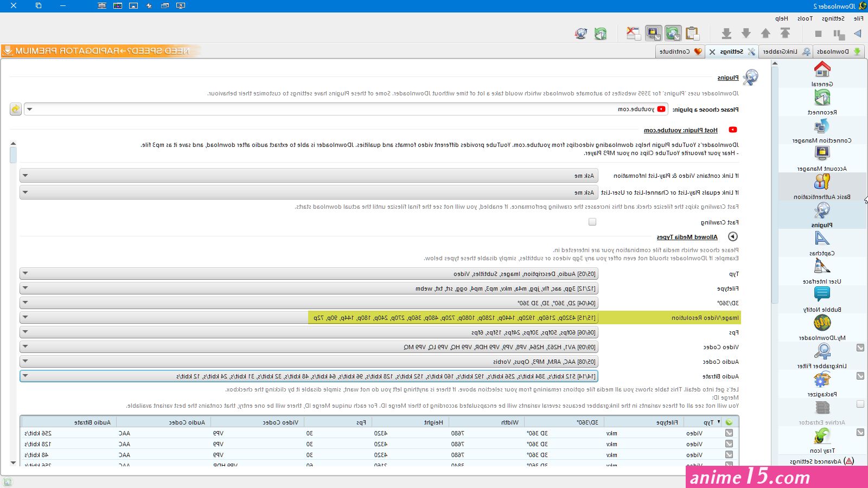Stop all downloads with the stop icon
The height and width of the screenshot is (488, 868).
tap(819, 34)
